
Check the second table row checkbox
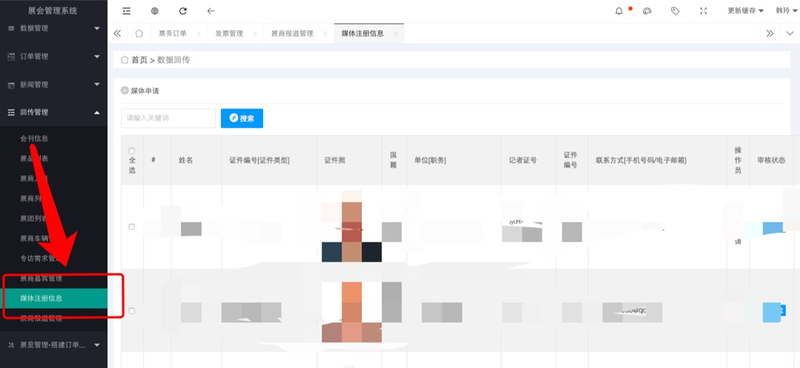132,311
